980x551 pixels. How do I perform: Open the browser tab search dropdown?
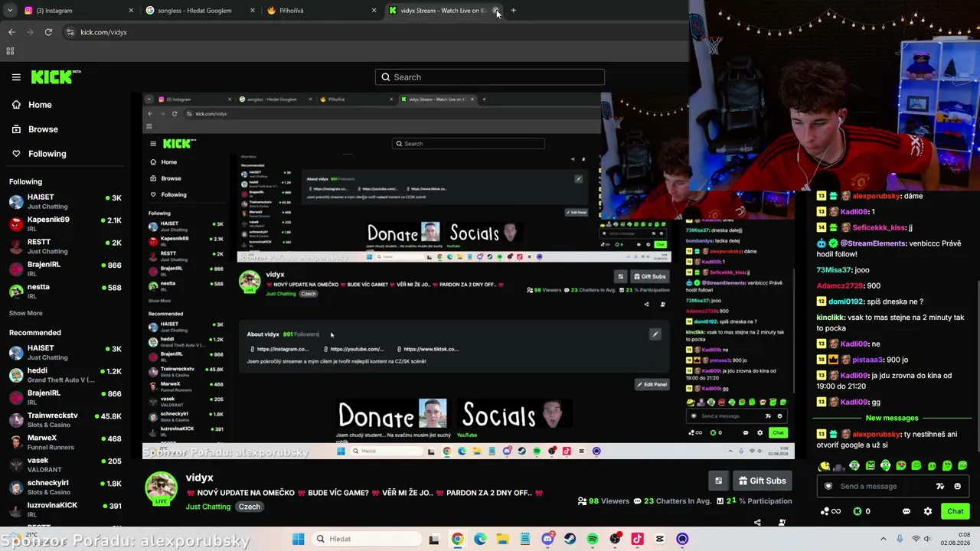click(x=10, y=11)
